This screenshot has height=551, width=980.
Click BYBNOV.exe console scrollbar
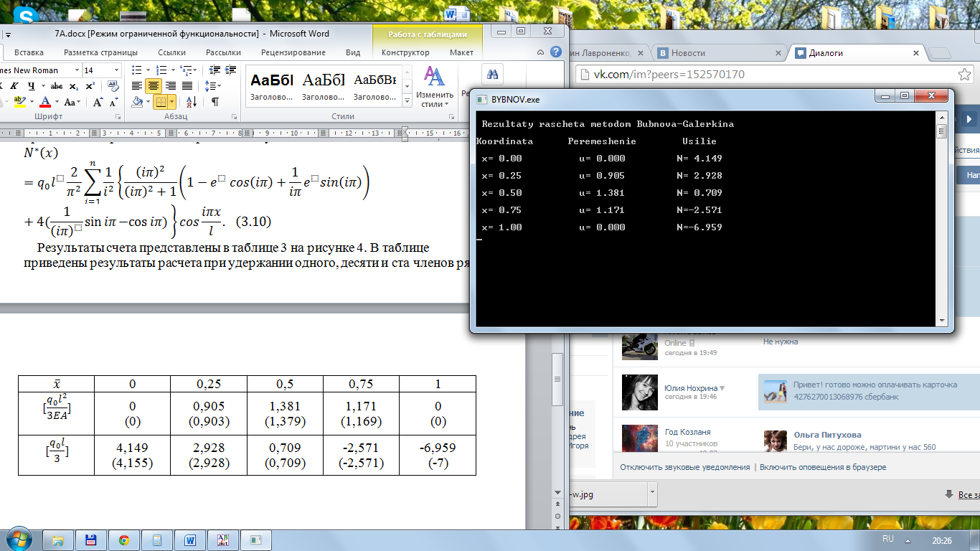(x=941, y=217)
